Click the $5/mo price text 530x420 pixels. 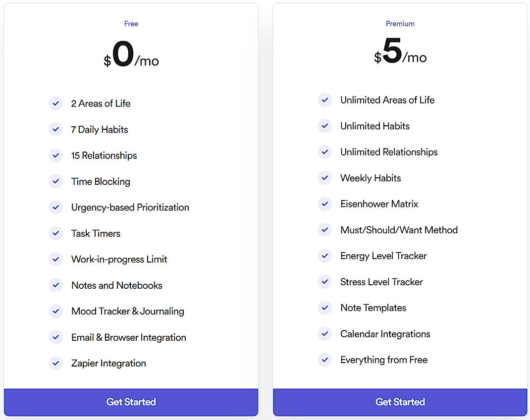pos(400,53)
